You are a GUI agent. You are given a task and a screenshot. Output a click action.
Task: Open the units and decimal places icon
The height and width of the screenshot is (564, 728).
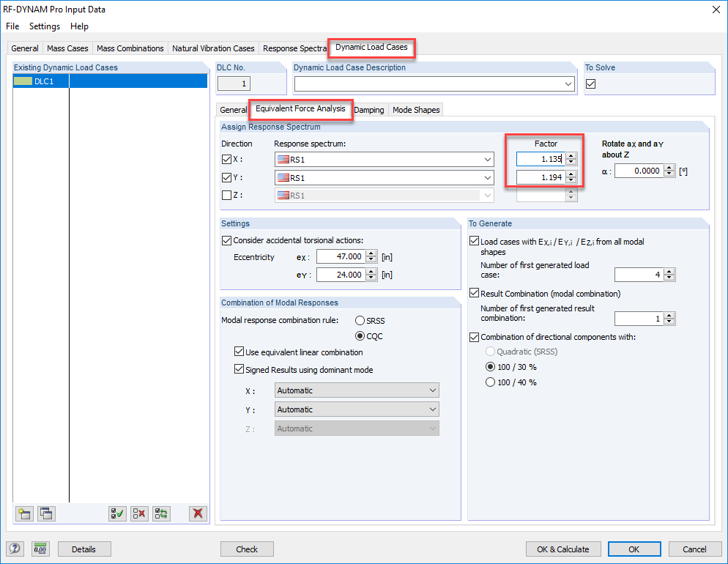[x=40, y=549]
